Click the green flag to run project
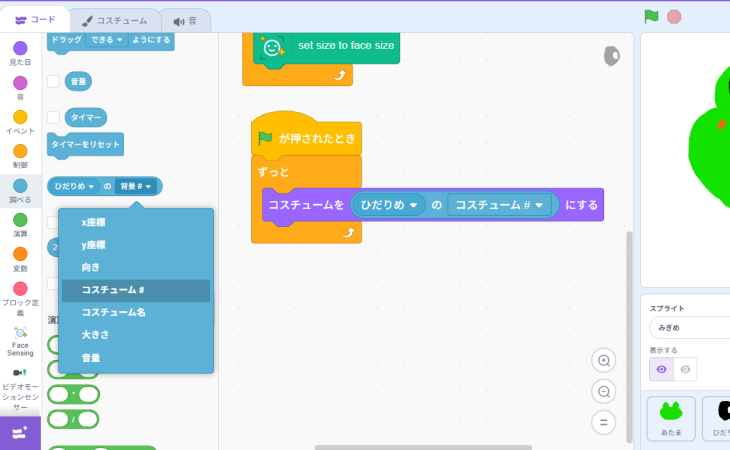The height and width of the screenshot is (450, 730). pyautogui.click(x=651, y=17)
